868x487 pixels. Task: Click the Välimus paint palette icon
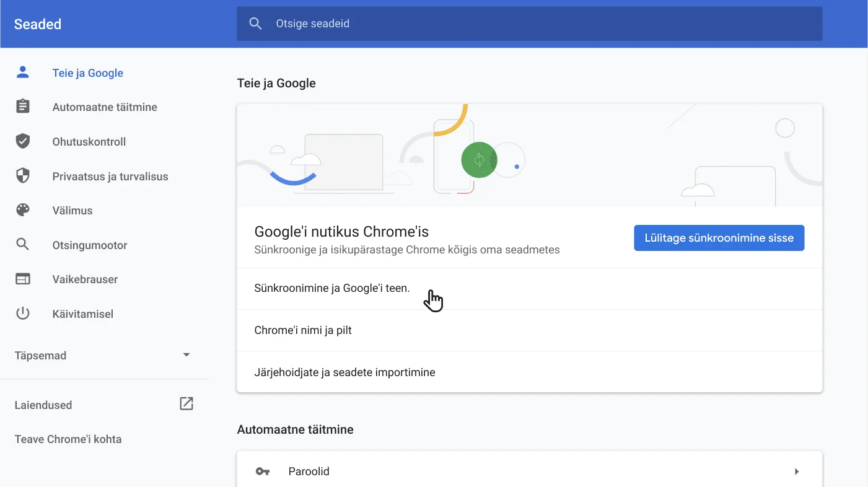click(x=22, y=210)
